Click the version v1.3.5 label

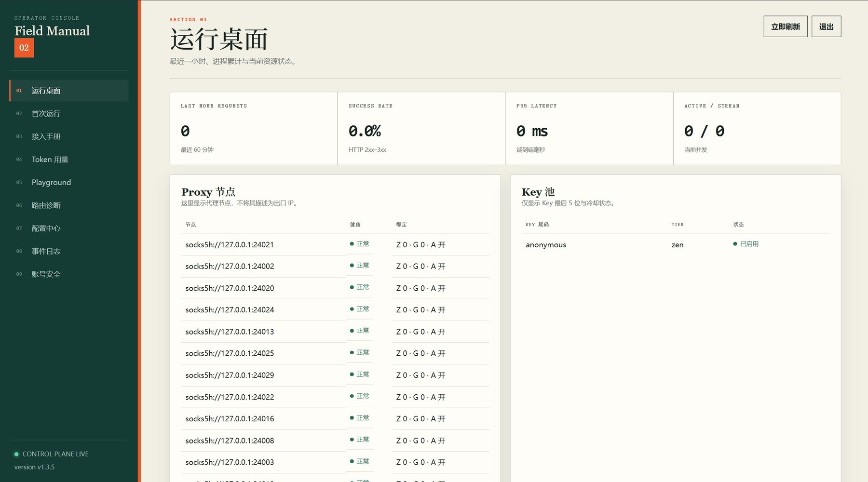(x=34, y=467)
